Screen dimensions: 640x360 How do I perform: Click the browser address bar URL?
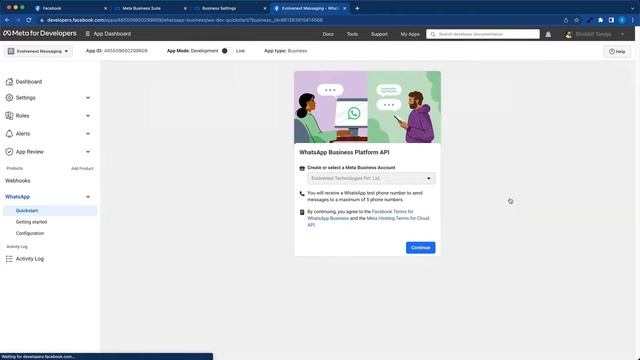184,20
